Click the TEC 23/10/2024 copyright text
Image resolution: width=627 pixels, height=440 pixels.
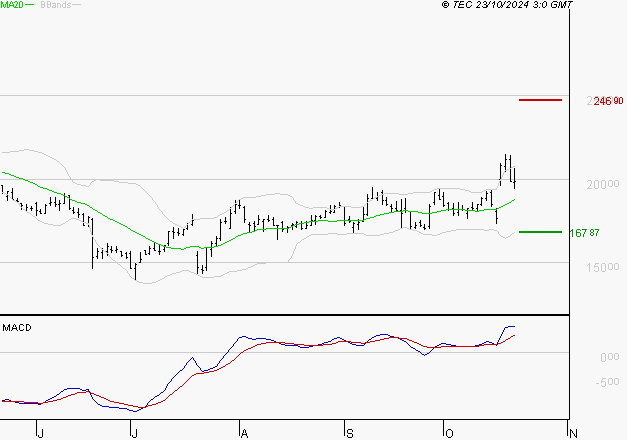tap(507, 5)
